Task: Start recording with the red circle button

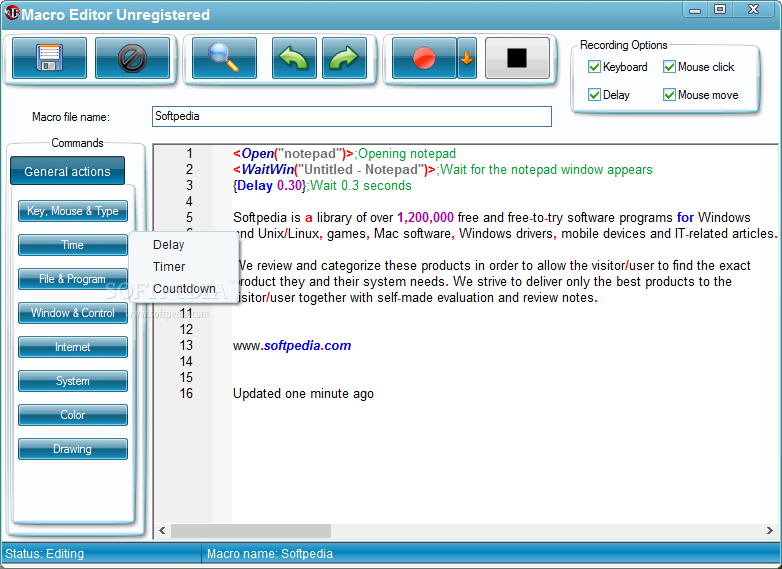Action: pyautogui.click(x=424, y=58)
